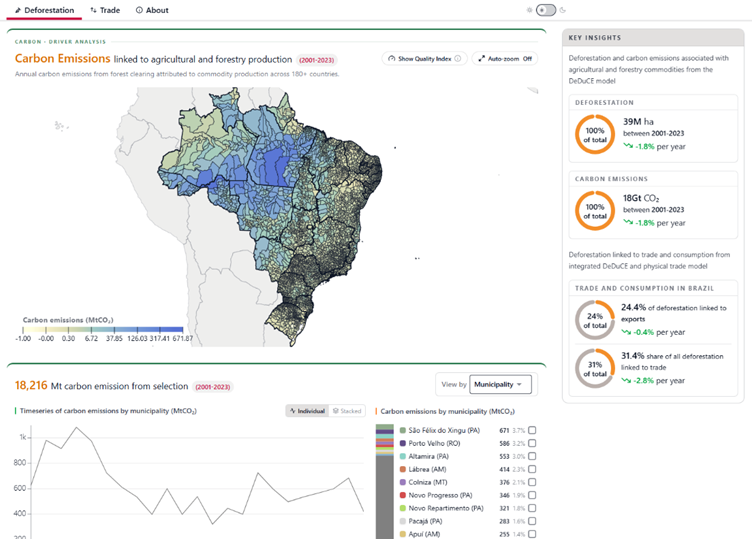Click the Individual line chart icon
Image resolution: width=752 pixels, height=539 pixels.
pos(293,411)
